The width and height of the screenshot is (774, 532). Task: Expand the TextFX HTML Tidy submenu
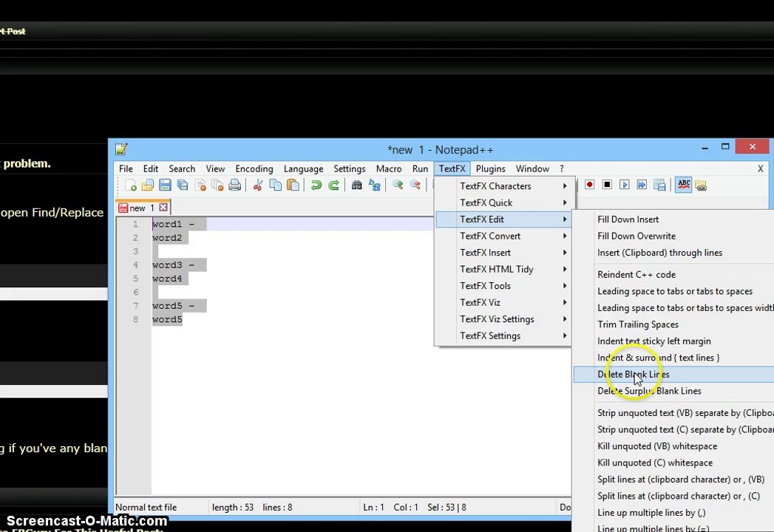tap(503, 269)
